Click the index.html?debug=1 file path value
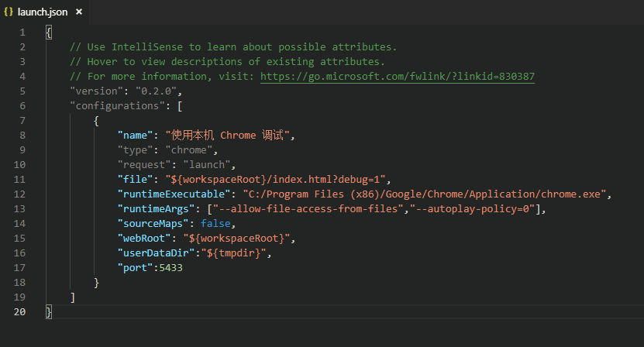The height and width of the screenshot is (347, 644). 276,180
